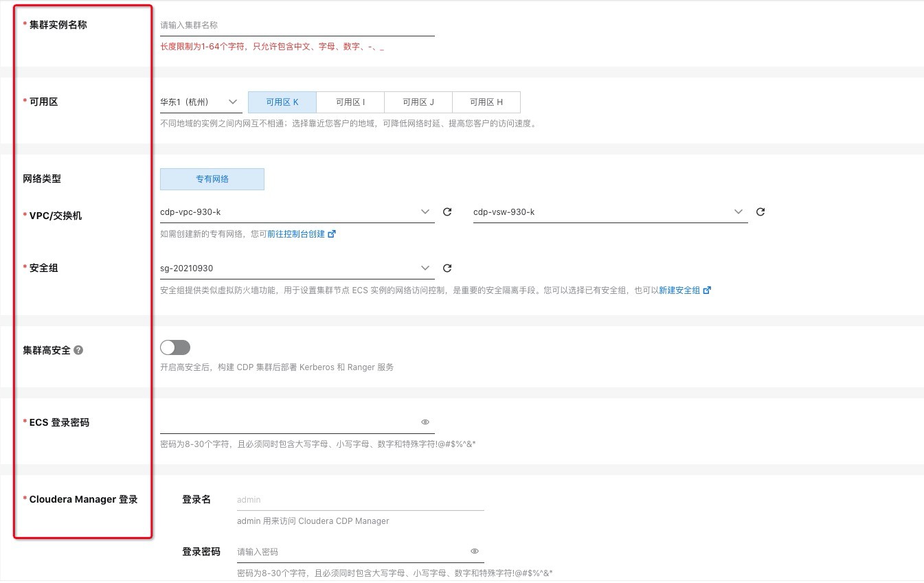Reveal Cloudera Manager 登录密码 with eye icon
The image size is (924, 583).
tap(475, 551)
